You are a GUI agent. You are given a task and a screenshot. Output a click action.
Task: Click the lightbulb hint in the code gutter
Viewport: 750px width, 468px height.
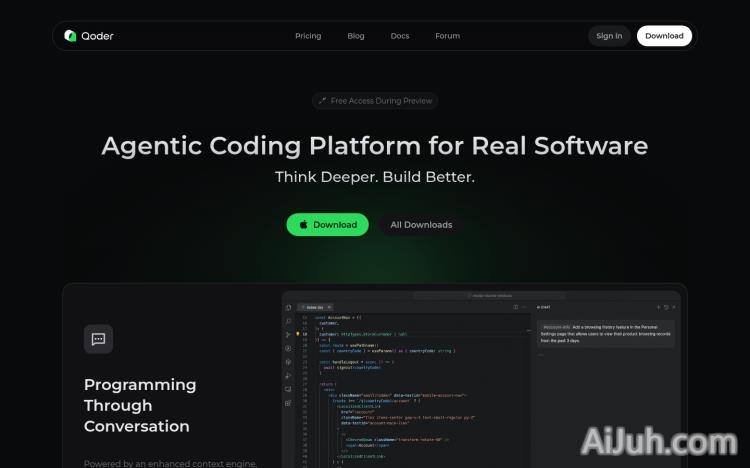(x=298, y=333)
